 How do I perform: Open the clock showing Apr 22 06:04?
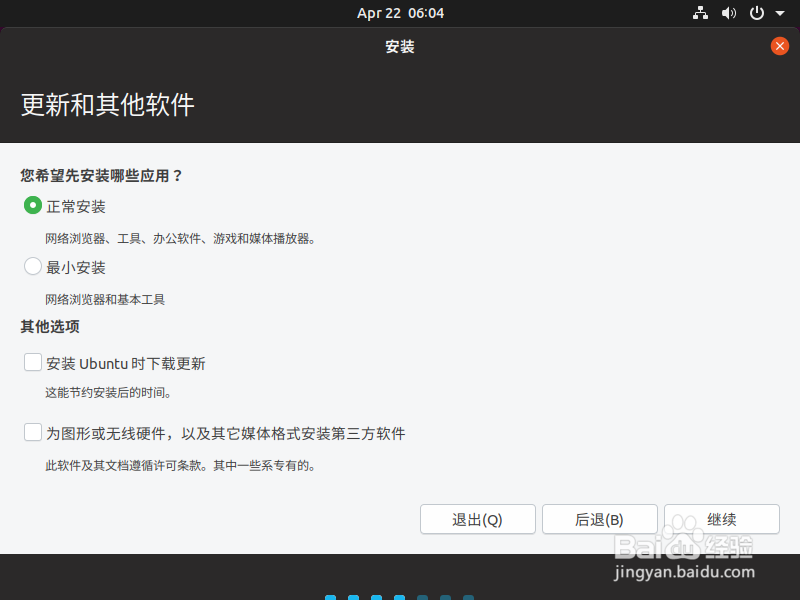point(401,13)
